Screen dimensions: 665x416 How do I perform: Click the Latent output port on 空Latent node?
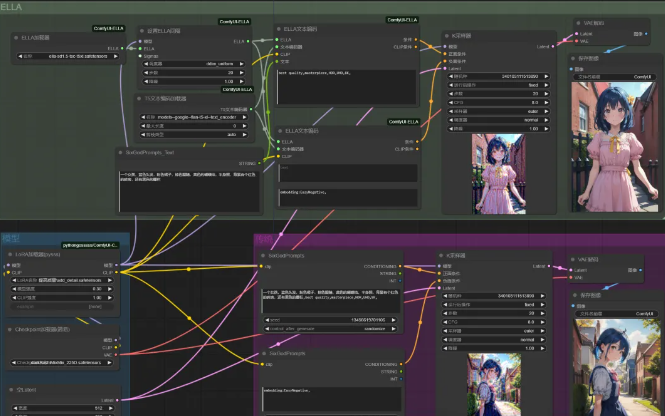coord(117,400)
